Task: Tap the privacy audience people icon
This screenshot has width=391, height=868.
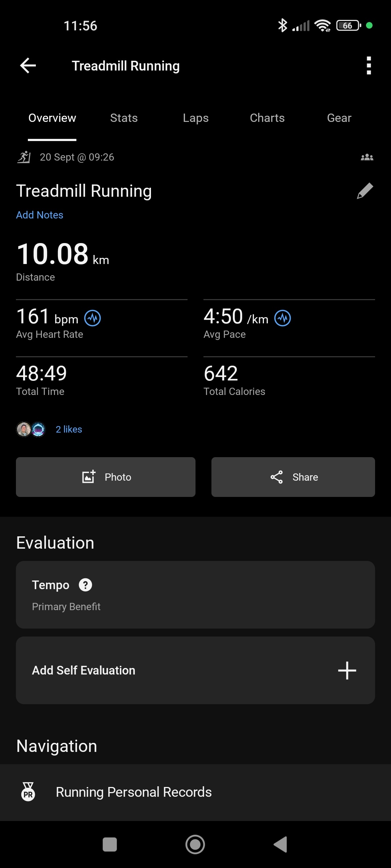Action: (367, 157)
